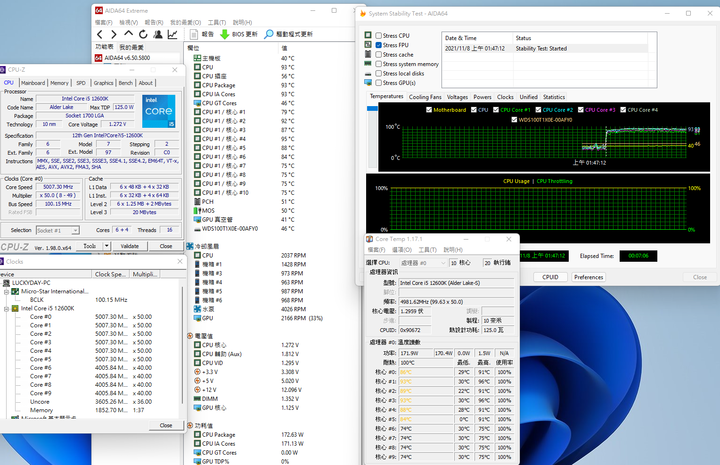The height and width of the screenshot is (465, 720).
Task: Click CPU-Z Validate button
Action: click(x=129, y=246)
